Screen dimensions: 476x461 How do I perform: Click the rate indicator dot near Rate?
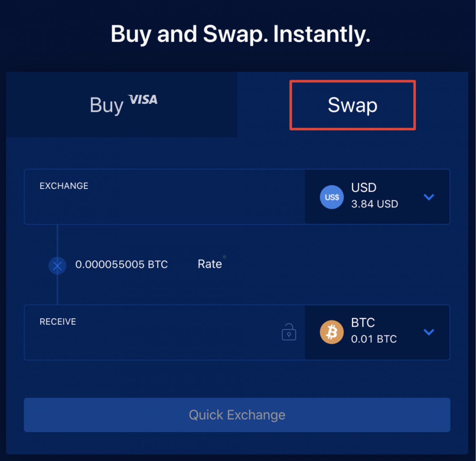(224, 257)
